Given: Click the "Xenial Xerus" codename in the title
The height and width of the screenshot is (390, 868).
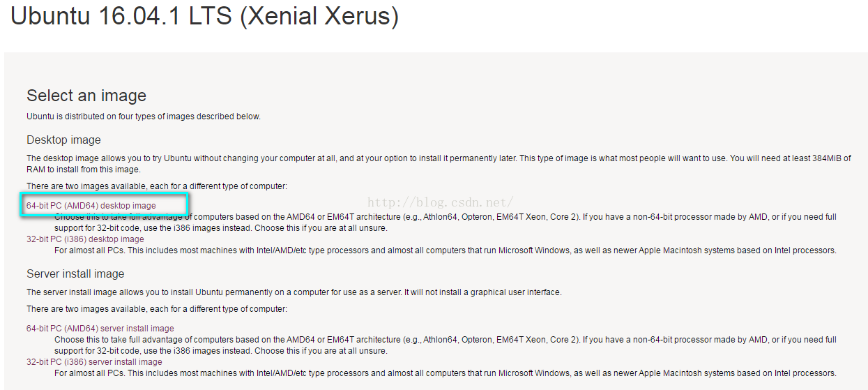Looking at the screenshot, I should [x=319, y=15].
